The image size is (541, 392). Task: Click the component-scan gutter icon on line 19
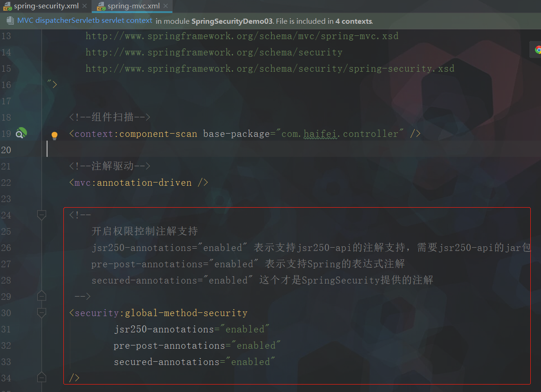(21, 133)
